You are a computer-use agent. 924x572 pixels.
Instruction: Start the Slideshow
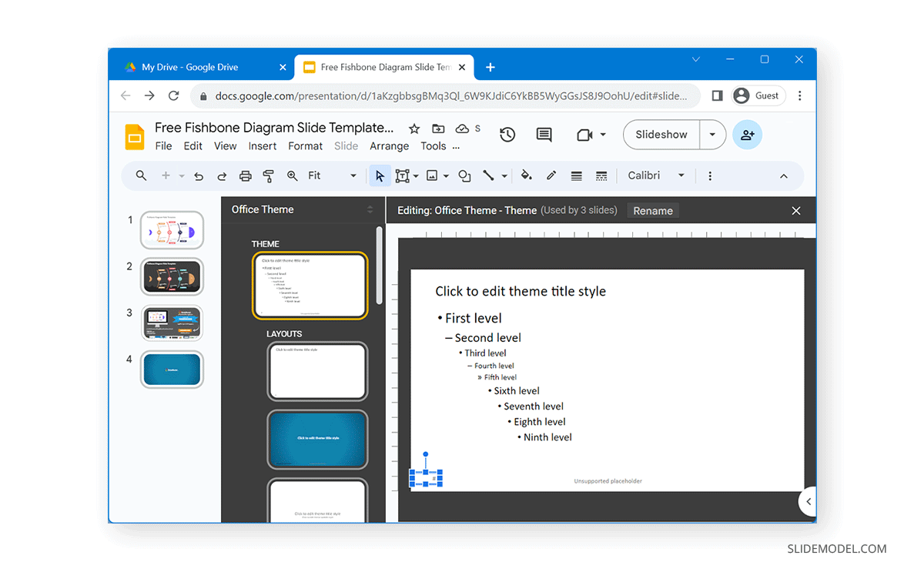coord(660,134)
